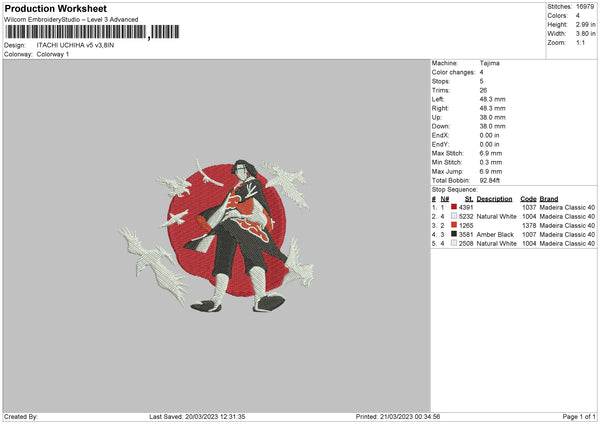Select the stitches value '16979'
This screenshot has width=600, height=424.
pyautogui.click(x=585, y=7)
